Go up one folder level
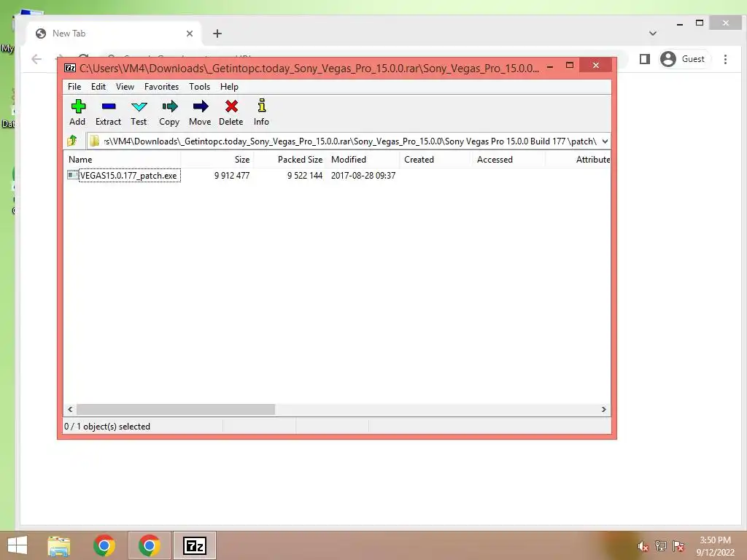Viewport: 747px width, 560px height. pyautogui.click(x=72, y=141)
